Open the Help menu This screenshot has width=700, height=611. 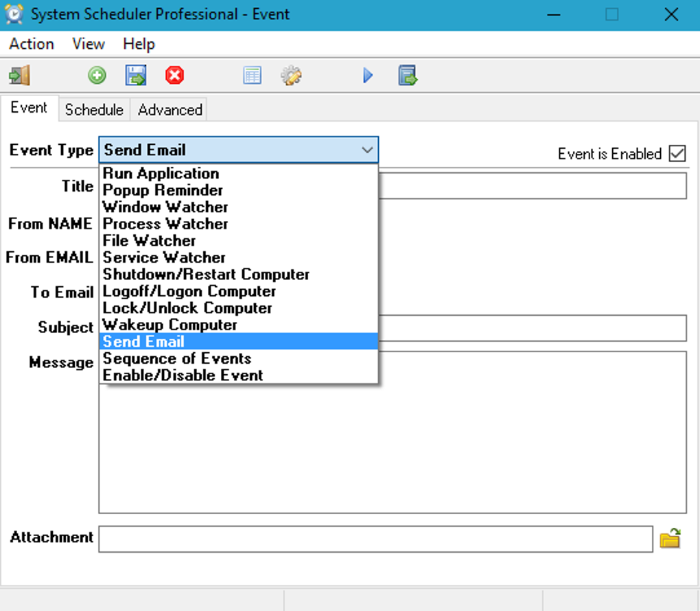pos(139,44)
